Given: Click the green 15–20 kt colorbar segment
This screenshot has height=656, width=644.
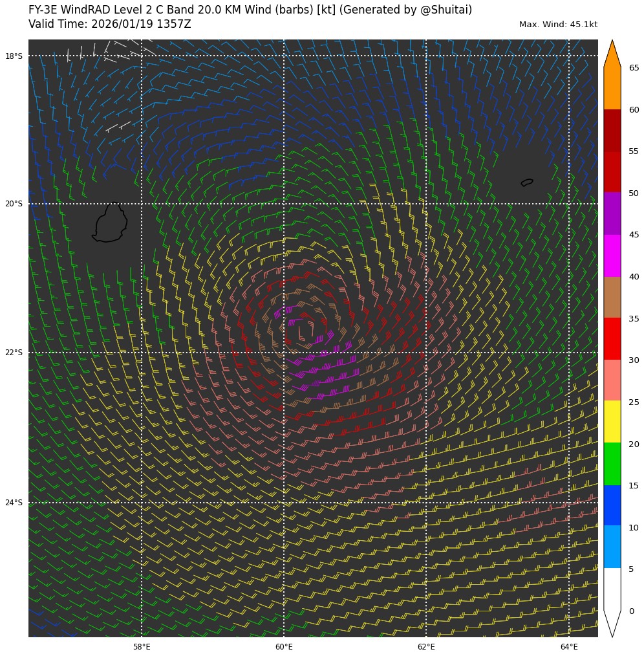Looking at the screenshot, I should click(612, 463).
